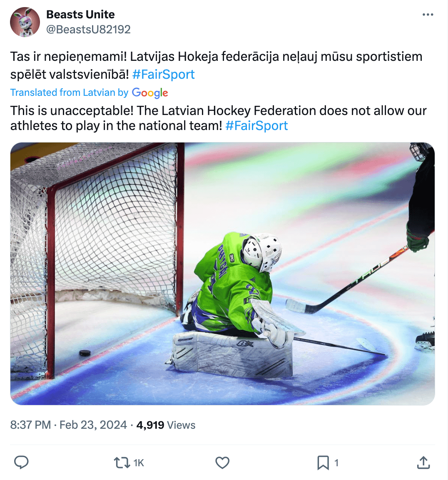Click the "Translated from Latvian by" link
Screen dimensions: 448x480
click(x=69, y=92)
